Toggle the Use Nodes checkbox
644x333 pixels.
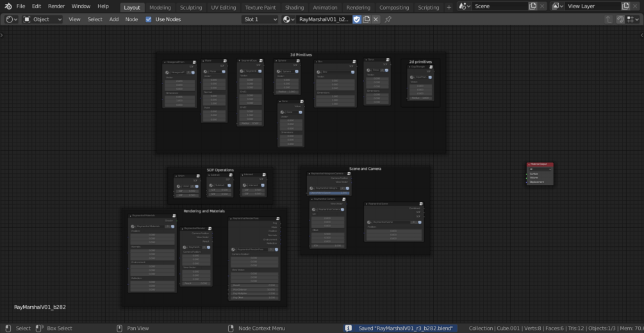(149, 19)
